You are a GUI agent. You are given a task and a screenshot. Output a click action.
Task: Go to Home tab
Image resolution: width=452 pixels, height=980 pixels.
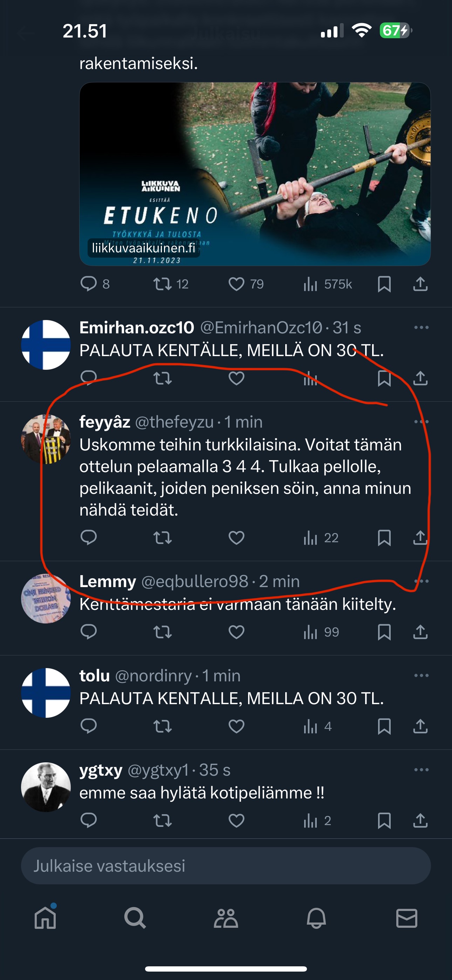(x=45, y=918)
